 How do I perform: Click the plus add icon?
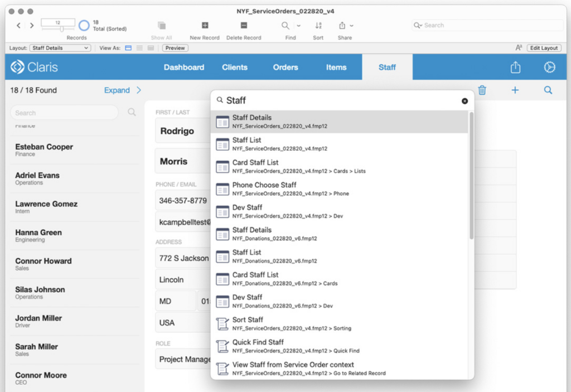coord(515,90)
